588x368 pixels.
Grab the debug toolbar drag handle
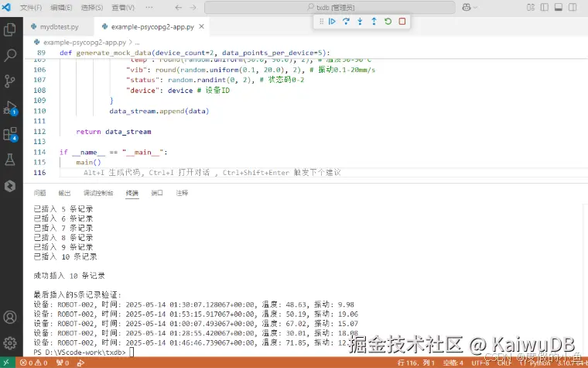pos(321,22)
